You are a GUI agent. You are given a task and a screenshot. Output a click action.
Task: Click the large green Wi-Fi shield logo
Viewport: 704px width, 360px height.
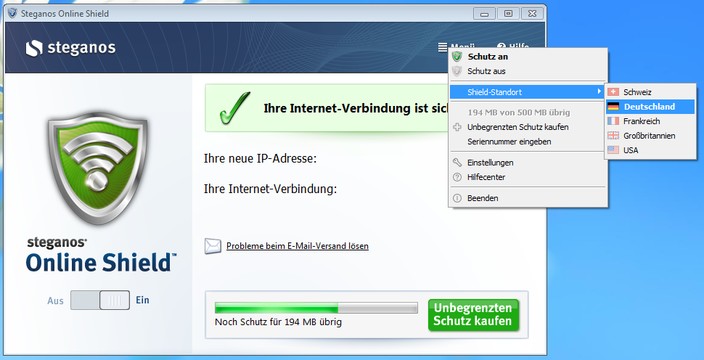[98, 168]
